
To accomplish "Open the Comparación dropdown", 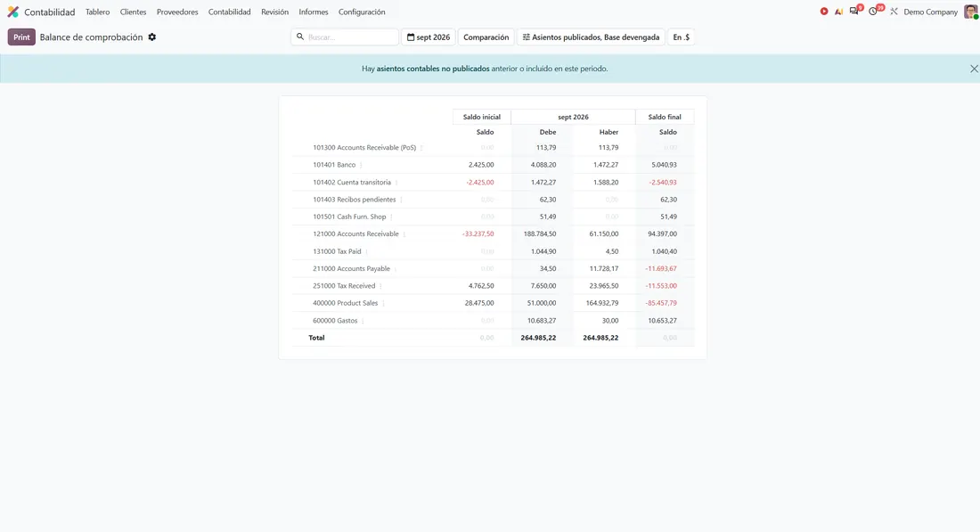I will click(x=486, y=37).
